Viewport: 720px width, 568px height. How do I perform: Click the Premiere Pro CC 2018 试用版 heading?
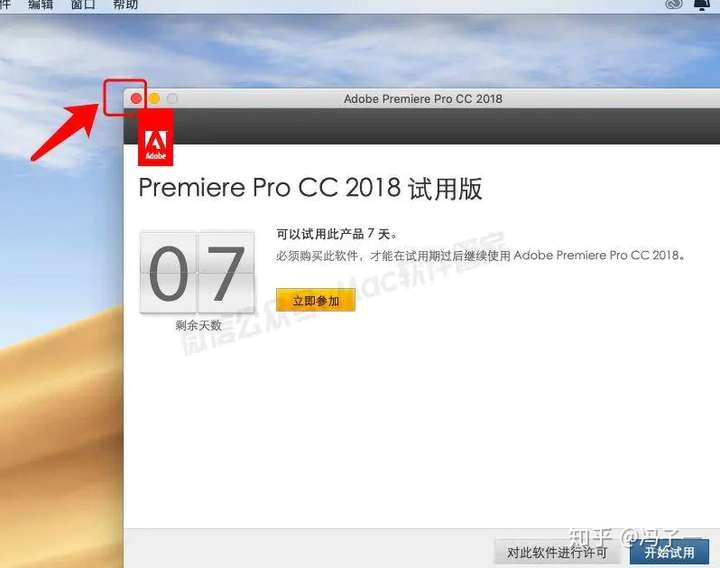tap(310, 188)
